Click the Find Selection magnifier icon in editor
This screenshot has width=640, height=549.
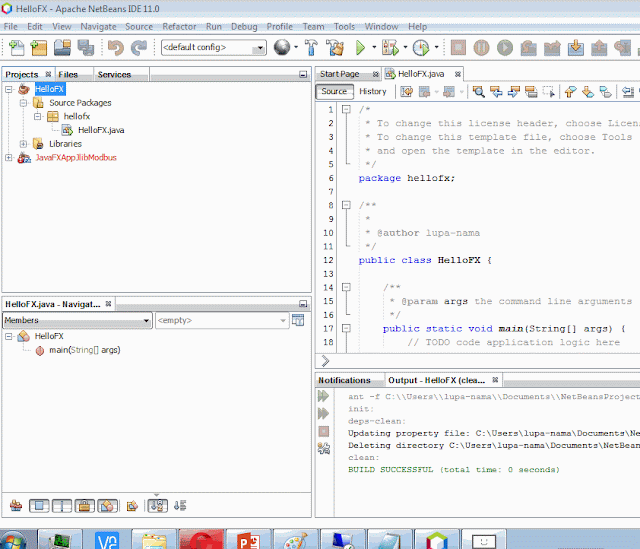(x=478, y=91)
